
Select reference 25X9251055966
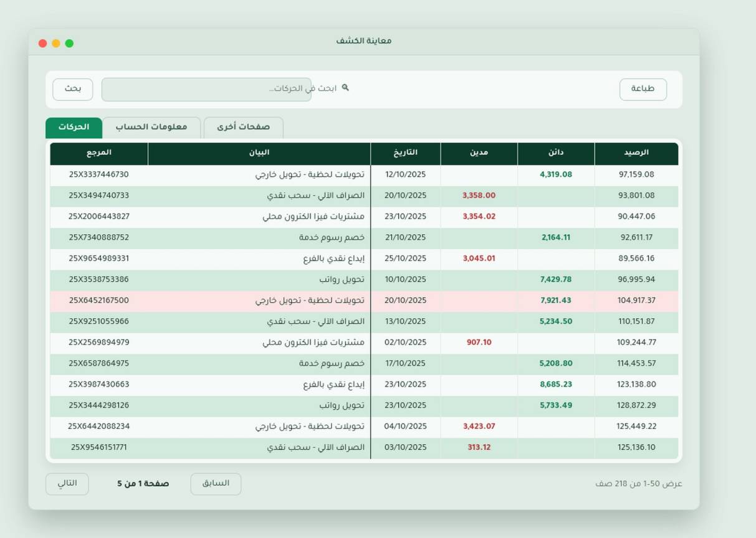(99, 322)
